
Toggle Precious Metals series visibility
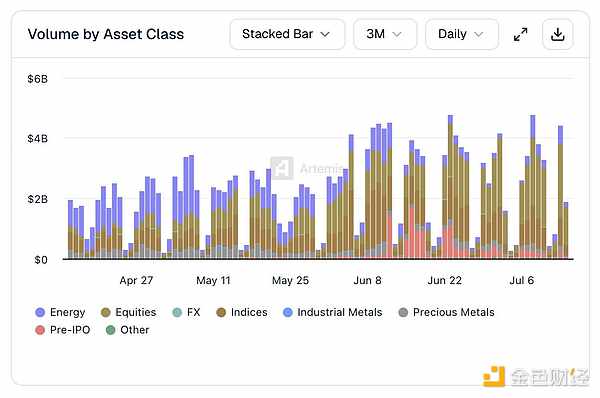coord(447,312)
